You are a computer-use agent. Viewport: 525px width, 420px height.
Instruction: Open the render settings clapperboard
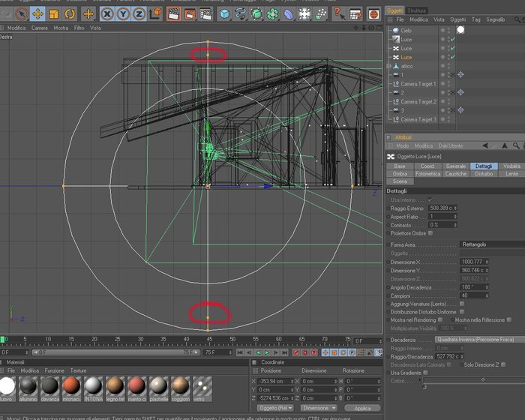[x=205, y=14]
